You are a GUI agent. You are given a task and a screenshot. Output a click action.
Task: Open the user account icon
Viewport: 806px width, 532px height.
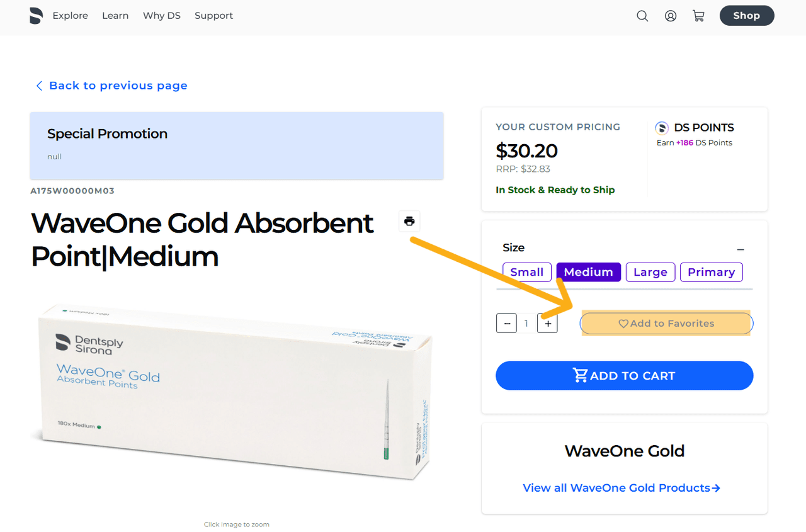coord(671,16)
